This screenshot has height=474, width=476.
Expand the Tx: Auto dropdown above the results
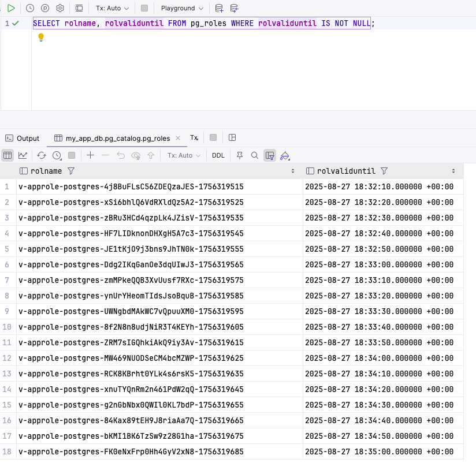click(x=183, y=155)
